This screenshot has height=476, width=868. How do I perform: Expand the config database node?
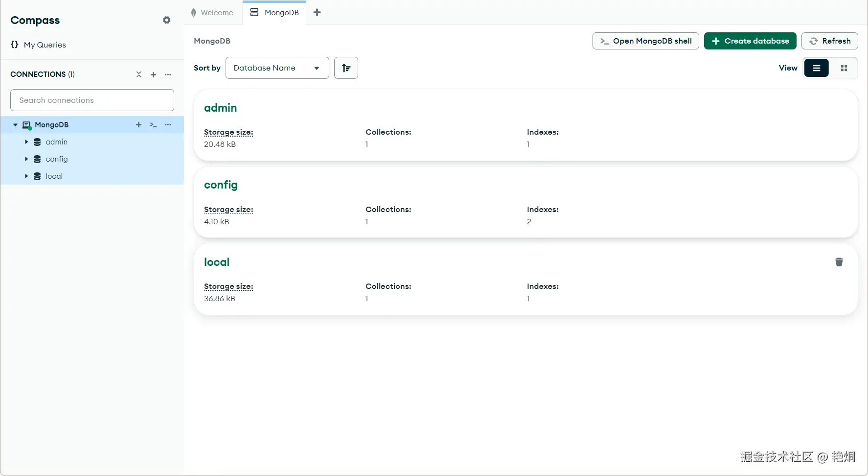click(x=26, y=159)
